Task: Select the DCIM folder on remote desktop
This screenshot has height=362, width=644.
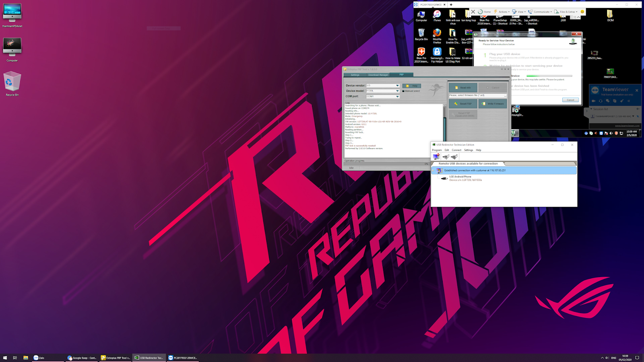Action: (x=610, y=16)
